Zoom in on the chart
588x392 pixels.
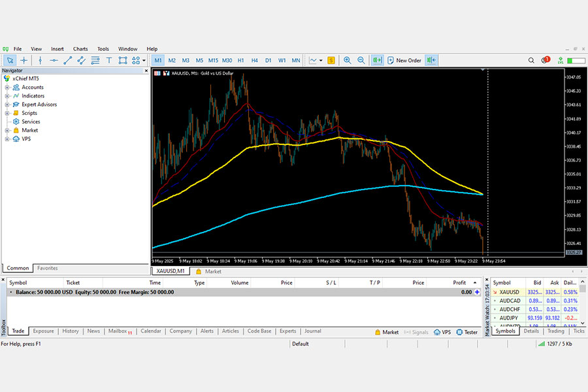click(348, 60)
